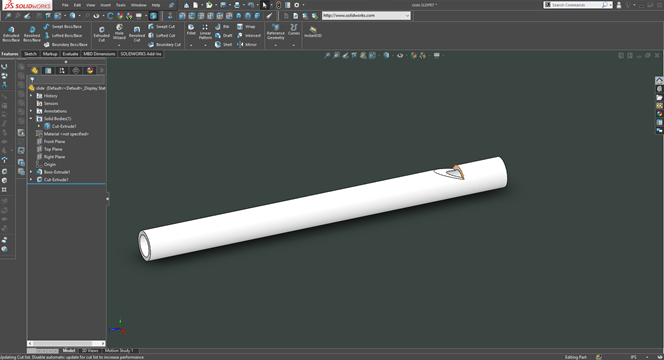The width and height of the screenshot is (664, 360).
Task: Open the PropertyManager tab icon
Action: point(48,71)
